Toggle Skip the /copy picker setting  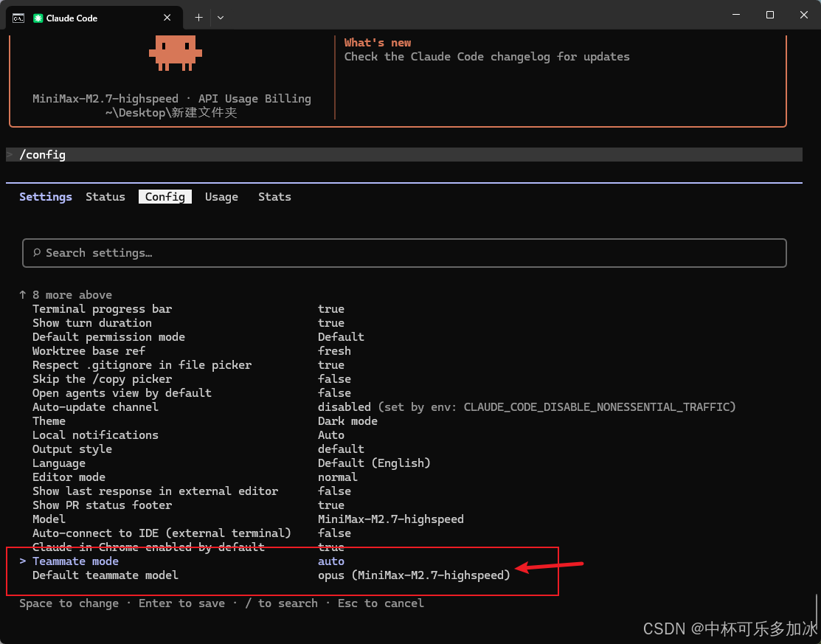point(192,379)
